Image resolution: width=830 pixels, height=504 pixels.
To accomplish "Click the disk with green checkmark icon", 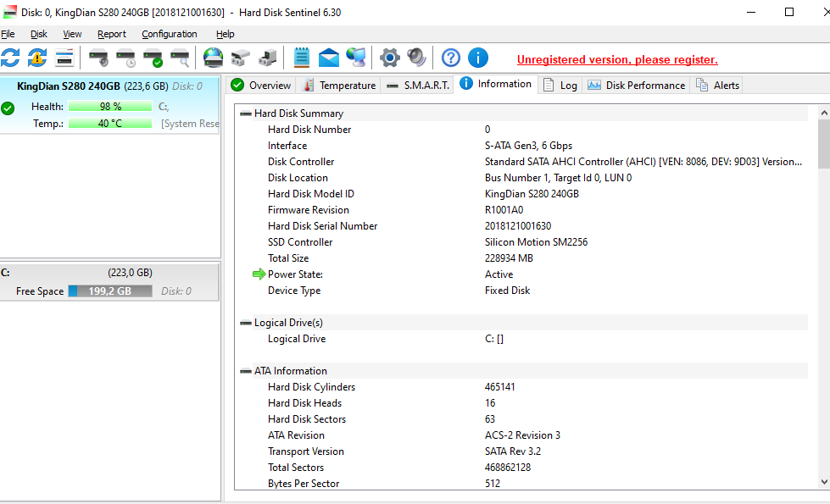I will tap(153, 58).
